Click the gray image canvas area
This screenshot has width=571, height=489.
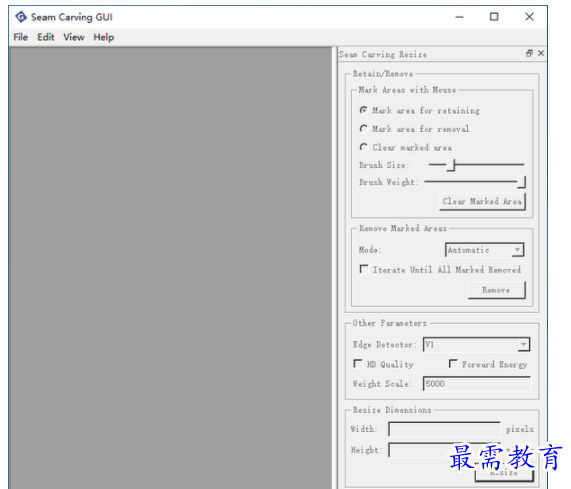click(170, 268)
